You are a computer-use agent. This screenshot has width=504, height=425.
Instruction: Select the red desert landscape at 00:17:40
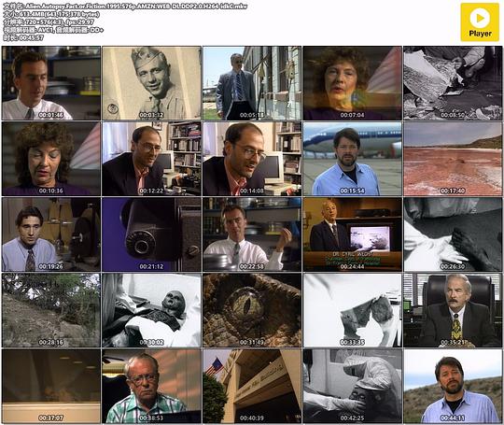[453, 159]
